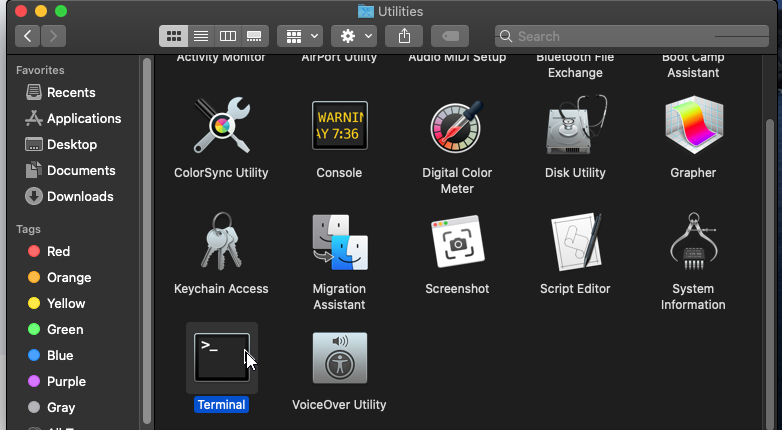Open VoiceOver Utility
782x430 pixels.
click(x=339, y=357)
